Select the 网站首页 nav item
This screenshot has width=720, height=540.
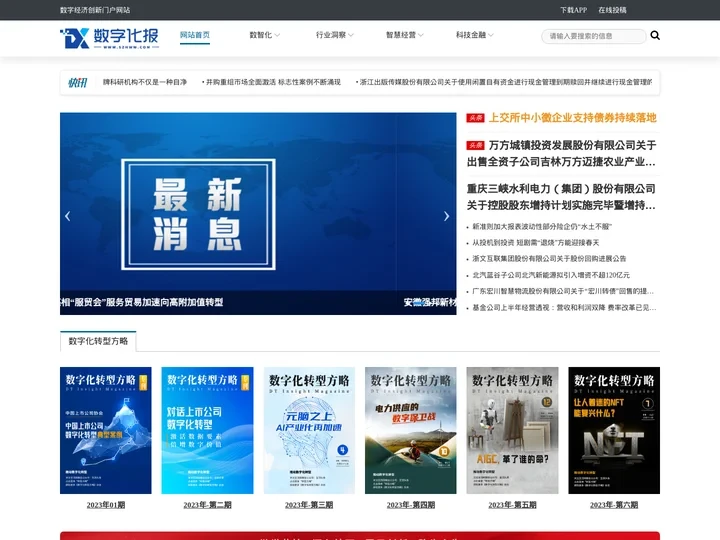(x=195, y=35)
